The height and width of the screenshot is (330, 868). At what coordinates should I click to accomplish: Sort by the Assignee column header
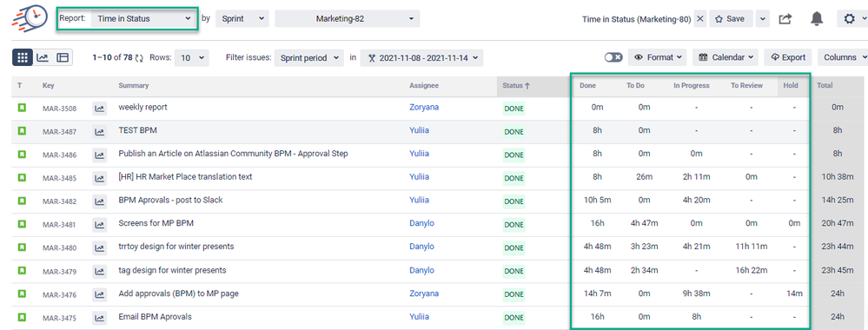[x=423, y=86]
